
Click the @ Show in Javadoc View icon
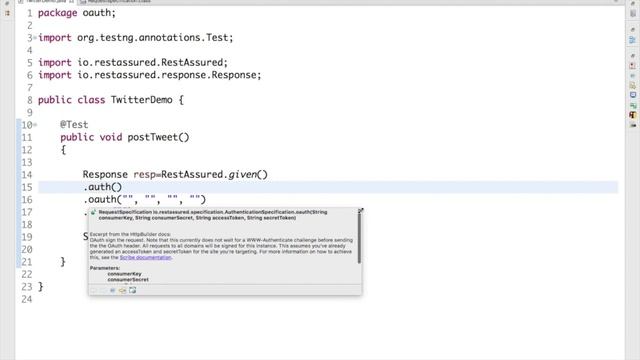pos(113,290)
